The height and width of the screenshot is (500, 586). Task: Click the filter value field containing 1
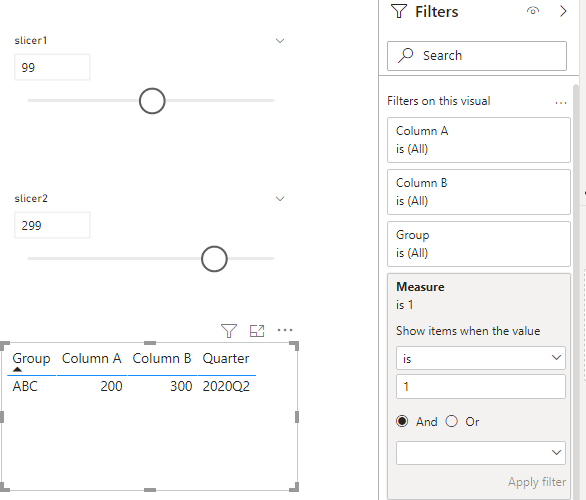(481, 387)
